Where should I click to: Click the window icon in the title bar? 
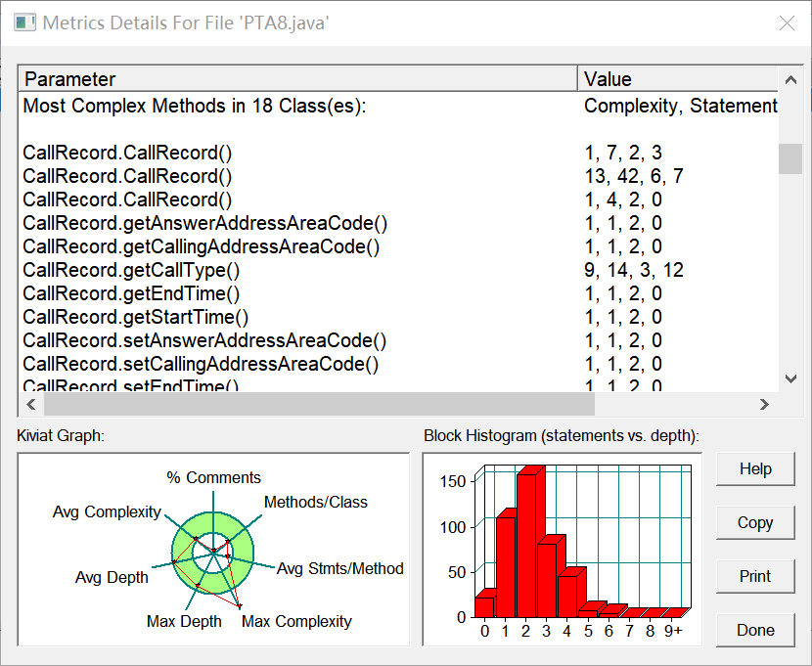pyautogui.click(x=24, y=22)
